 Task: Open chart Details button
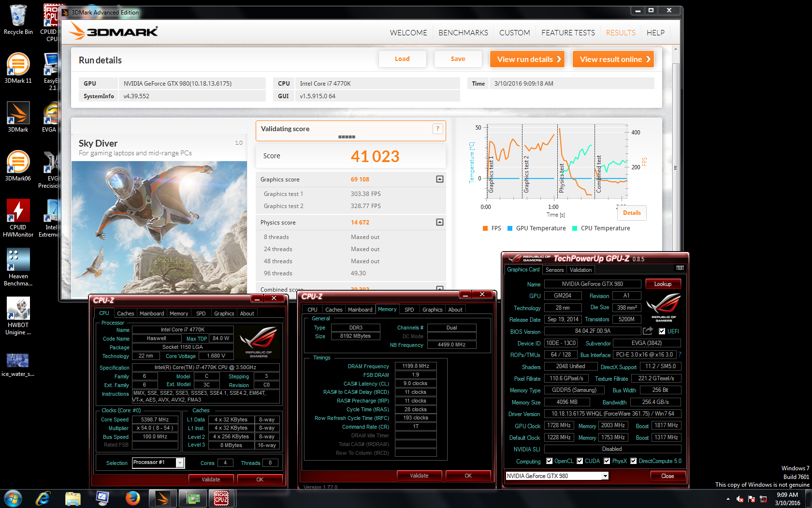click(632, 213)
